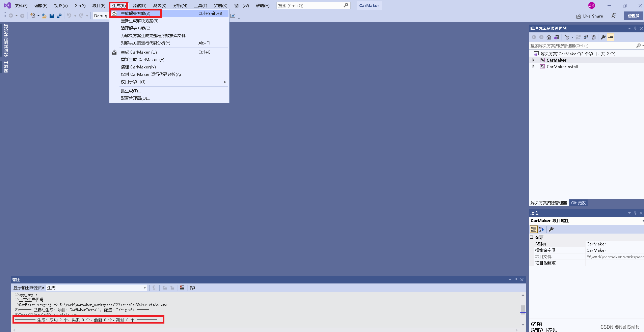
Task: Click the navigate backward toolbar icon
Action: (11, 16)
